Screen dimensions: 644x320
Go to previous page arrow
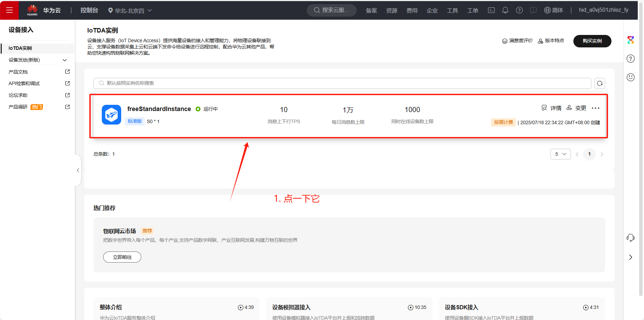[577, 154]
